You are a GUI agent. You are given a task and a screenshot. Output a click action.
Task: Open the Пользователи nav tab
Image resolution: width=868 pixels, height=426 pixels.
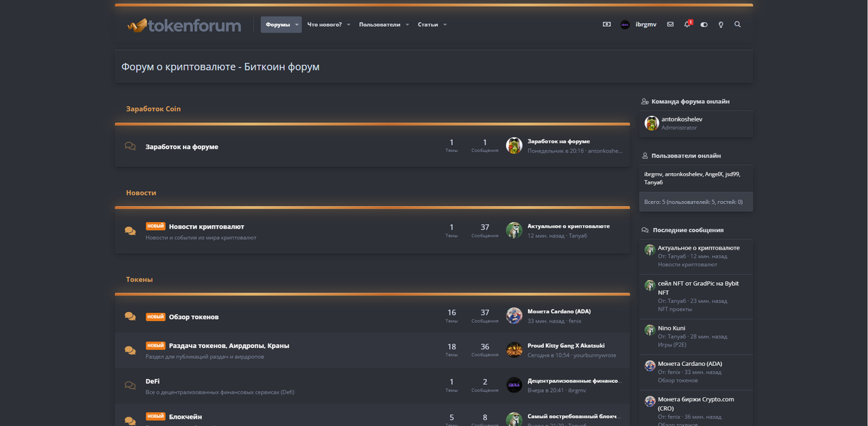(x=380, y=25)
